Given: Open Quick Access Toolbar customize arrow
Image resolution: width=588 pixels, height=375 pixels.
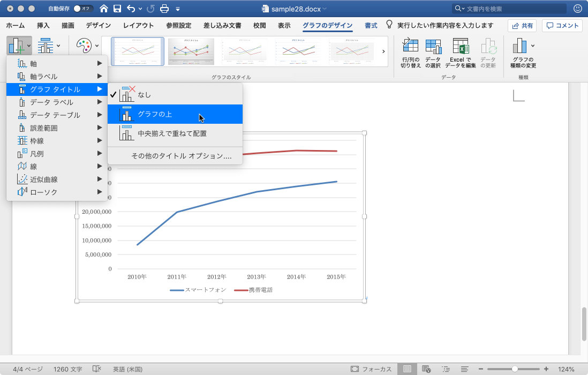Looking at the screenshot, I should point(178,9).
